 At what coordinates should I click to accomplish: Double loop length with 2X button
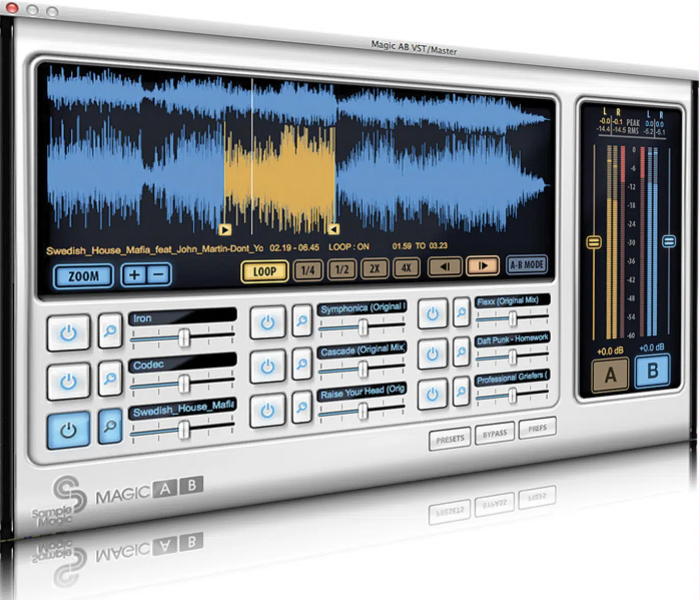click(x=374, y=268)
